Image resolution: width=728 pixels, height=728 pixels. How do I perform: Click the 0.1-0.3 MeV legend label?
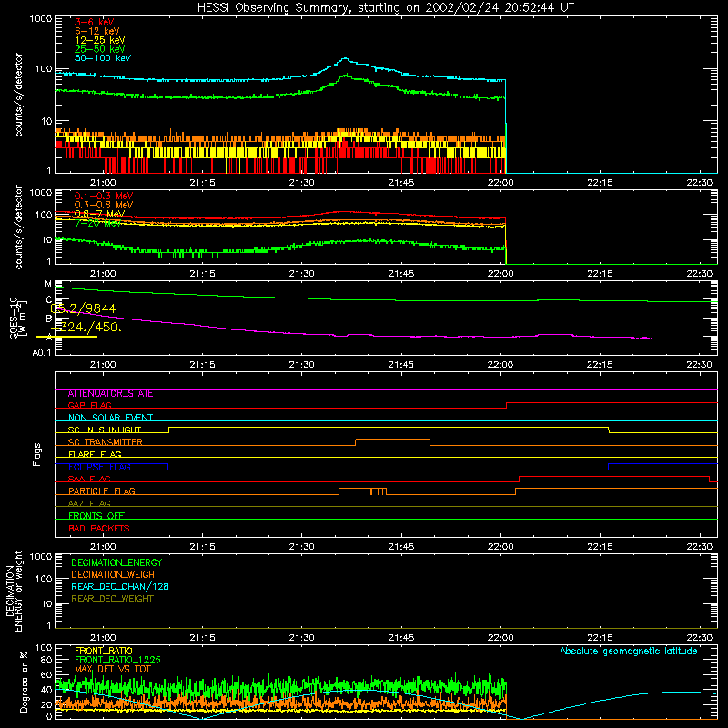[104, 196]
